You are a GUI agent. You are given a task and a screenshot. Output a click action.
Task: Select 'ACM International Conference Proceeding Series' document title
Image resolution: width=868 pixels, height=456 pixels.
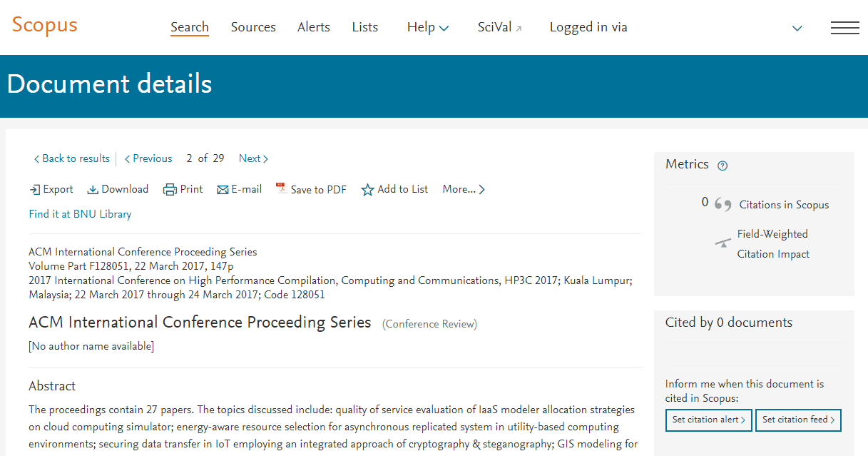(200, 323)
